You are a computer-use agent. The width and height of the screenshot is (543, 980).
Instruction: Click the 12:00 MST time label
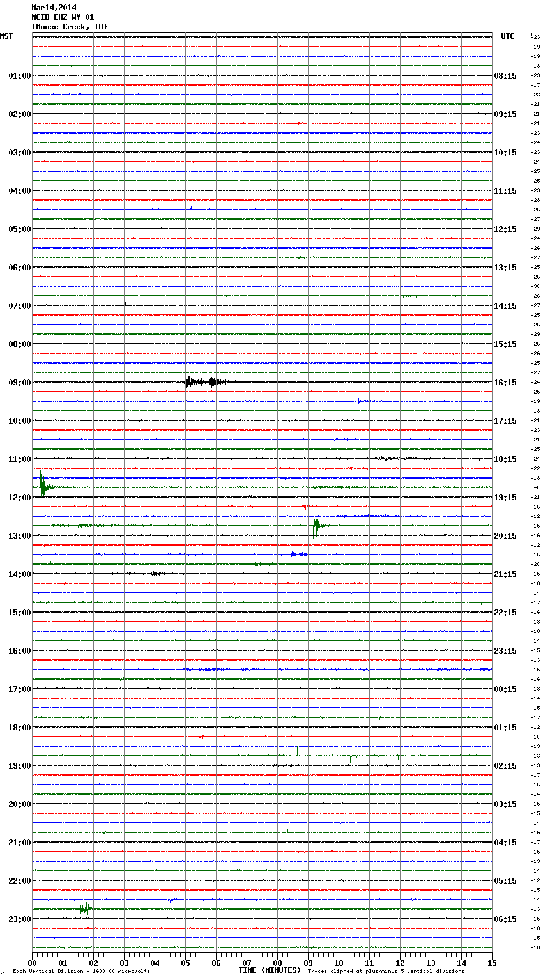(20, 498)
